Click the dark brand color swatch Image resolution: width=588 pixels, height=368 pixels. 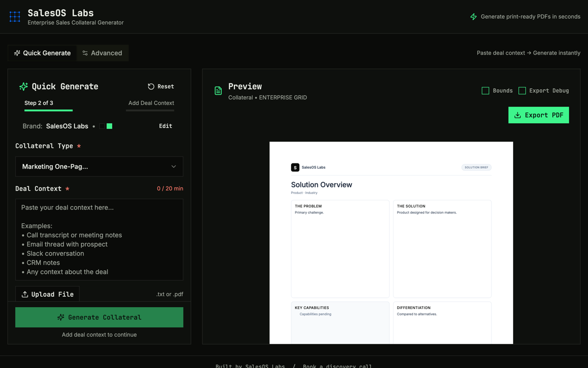pyautogui.click(x=102, y=126)
